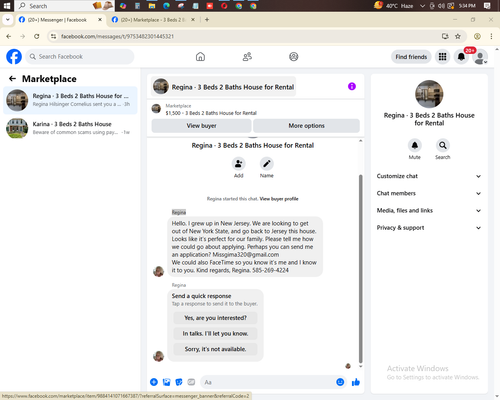Click the View buyer button

(201, 126)
